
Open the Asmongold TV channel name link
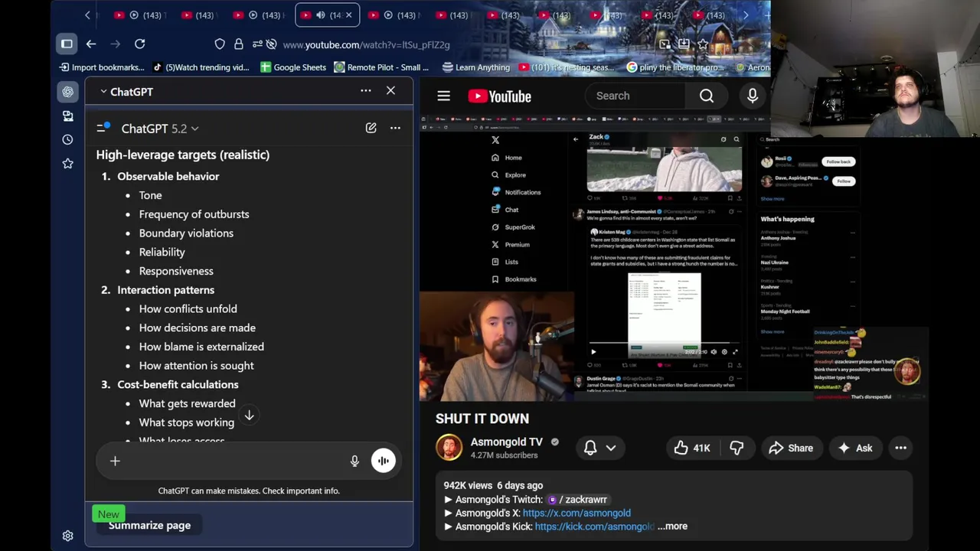[506, 442]
